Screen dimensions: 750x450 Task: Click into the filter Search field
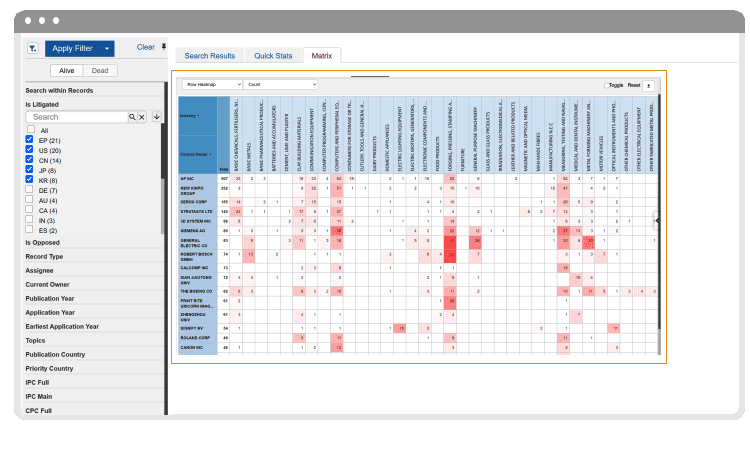[77, 117]
